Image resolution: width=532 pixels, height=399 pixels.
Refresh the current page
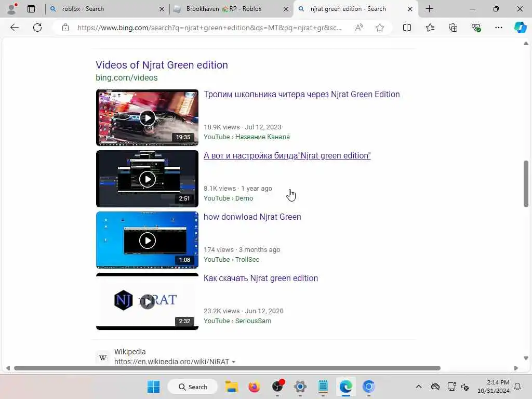(37, 28)
